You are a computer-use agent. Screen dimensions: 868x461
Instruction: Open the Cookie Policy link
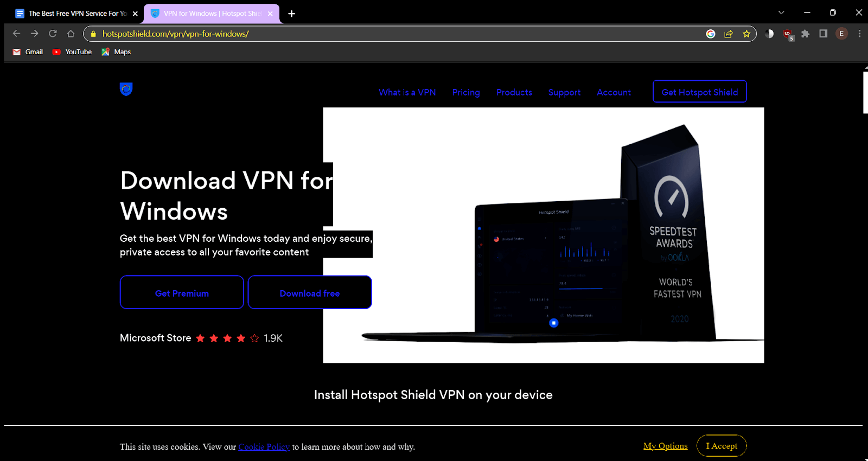264,447
